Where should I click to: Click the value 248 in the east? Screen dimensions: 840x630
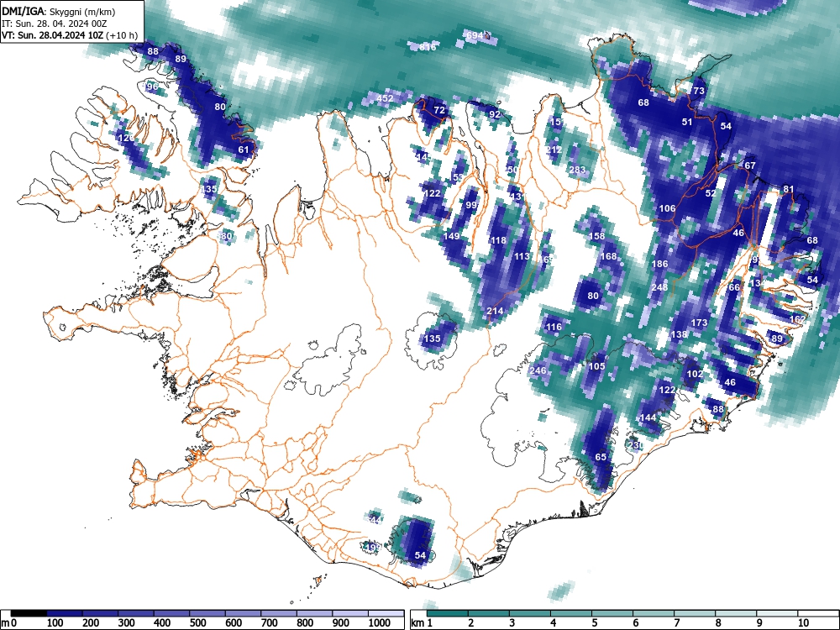[x=660, y=287]
